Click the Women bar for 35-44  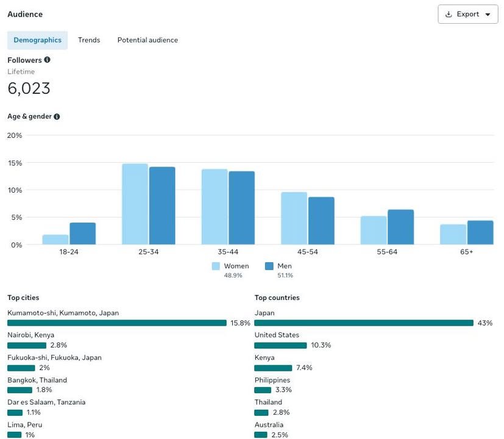215,207
